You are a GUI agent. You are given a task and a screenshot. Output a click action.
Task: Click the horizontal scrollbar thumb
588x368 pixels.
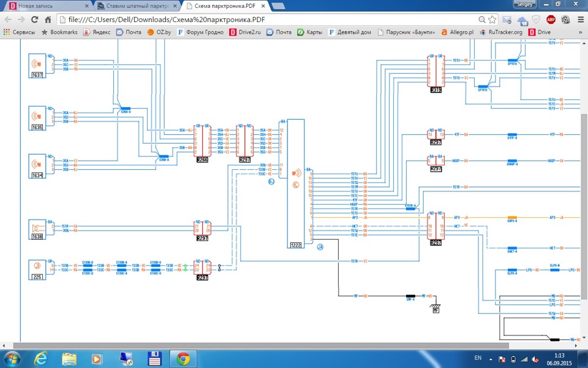point(261,345)
